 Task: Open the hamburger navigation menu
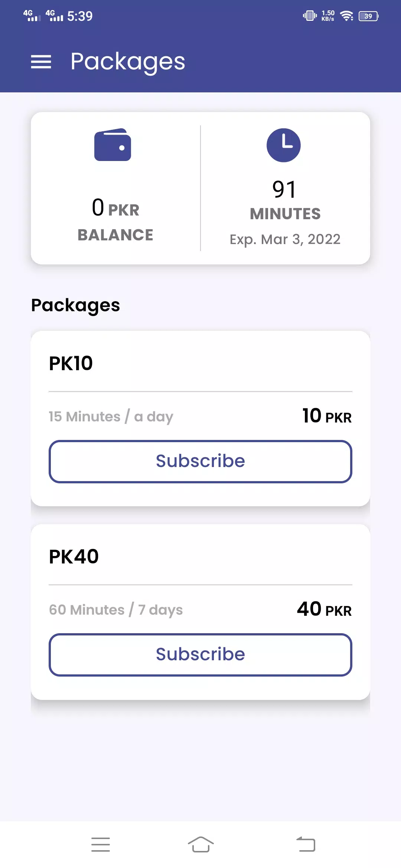41,62
